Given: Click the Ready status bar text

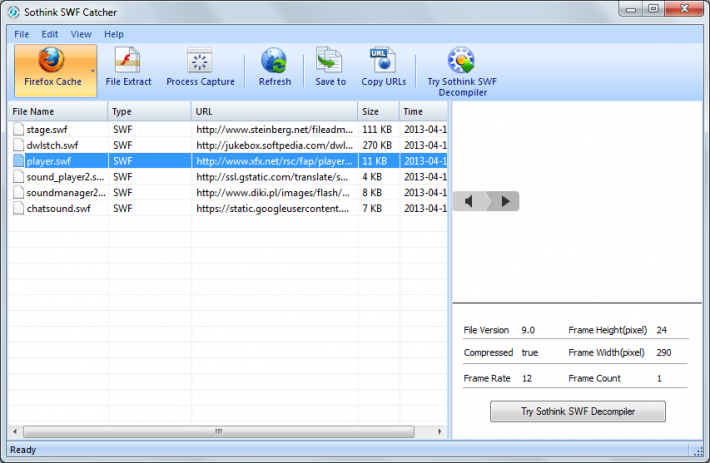Looking at the screenshot, I should point(23,450).
